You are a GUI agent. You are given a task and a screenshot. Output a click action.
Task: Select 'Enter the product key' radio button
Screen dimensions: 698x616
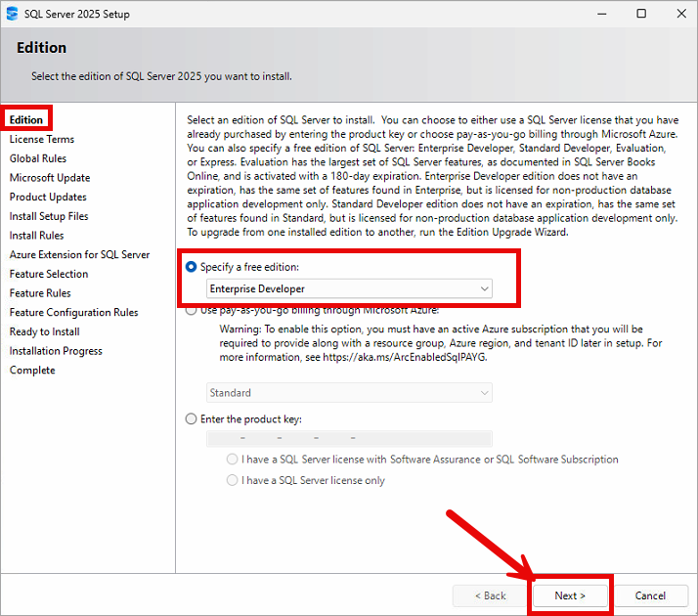pyautogui.click(x=192, y=418)
